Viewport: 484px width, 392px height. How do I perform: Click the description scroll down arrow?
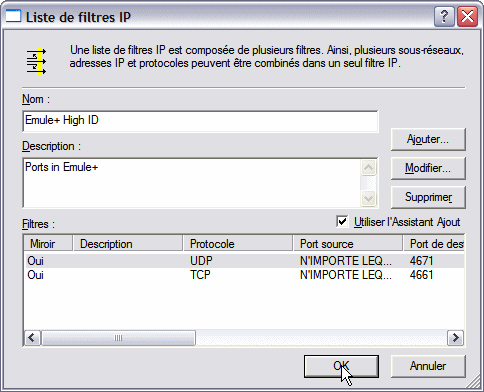pos(368,199)
